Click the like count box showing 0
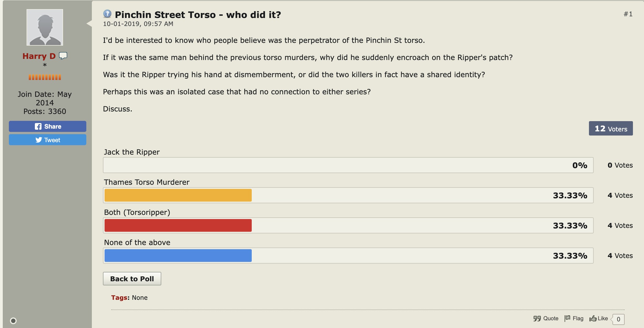This screenshot has height=328, width=644. tap(618, 319)
